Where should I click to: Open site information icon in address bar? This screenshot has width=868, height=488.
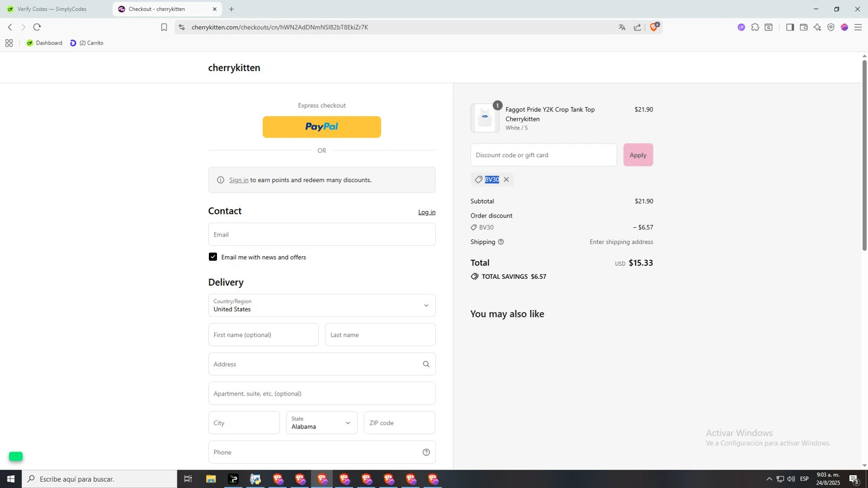[x=182, y=27]
